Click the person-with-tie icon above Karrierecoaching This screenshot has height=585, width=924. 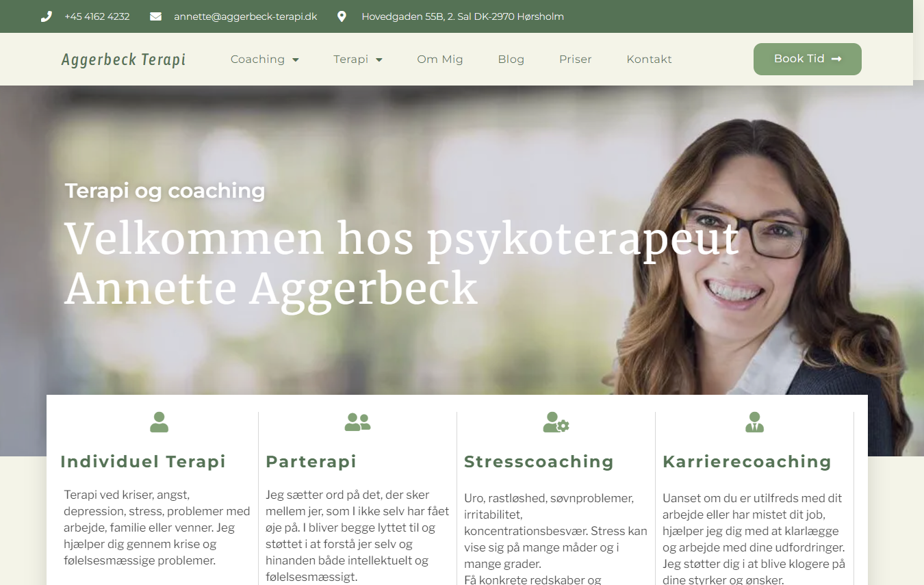point(754,422)
